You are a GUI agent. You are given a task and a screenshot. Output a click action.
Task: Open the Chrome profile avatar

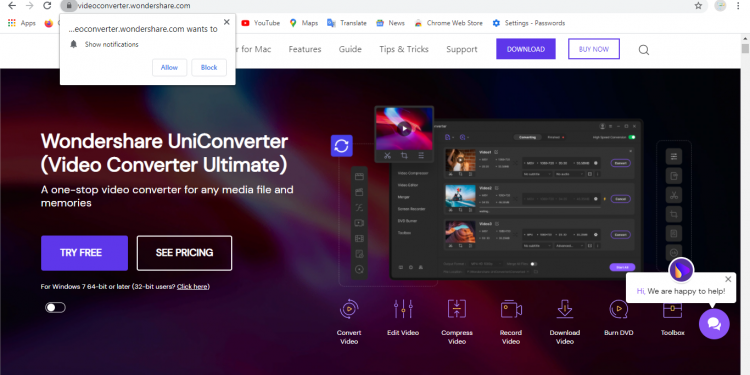tap(720, 6)
